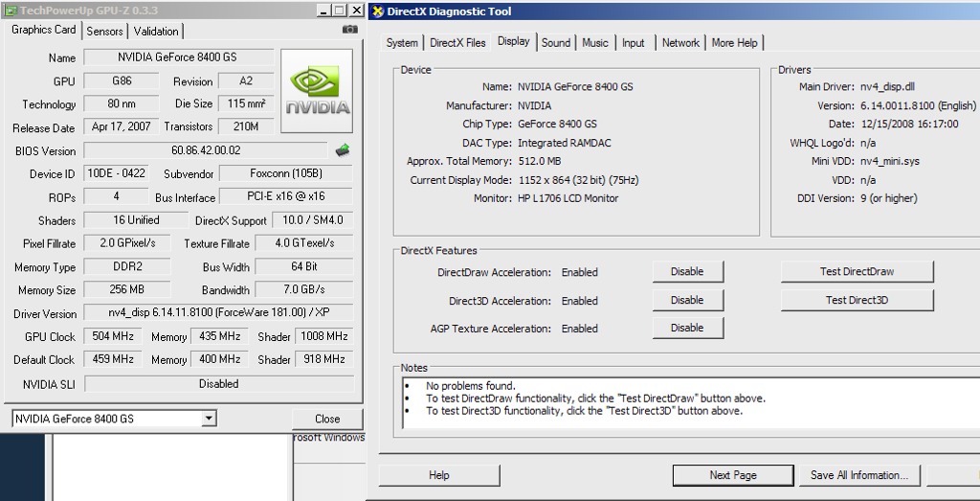Click the BIOS Version field

207,150
